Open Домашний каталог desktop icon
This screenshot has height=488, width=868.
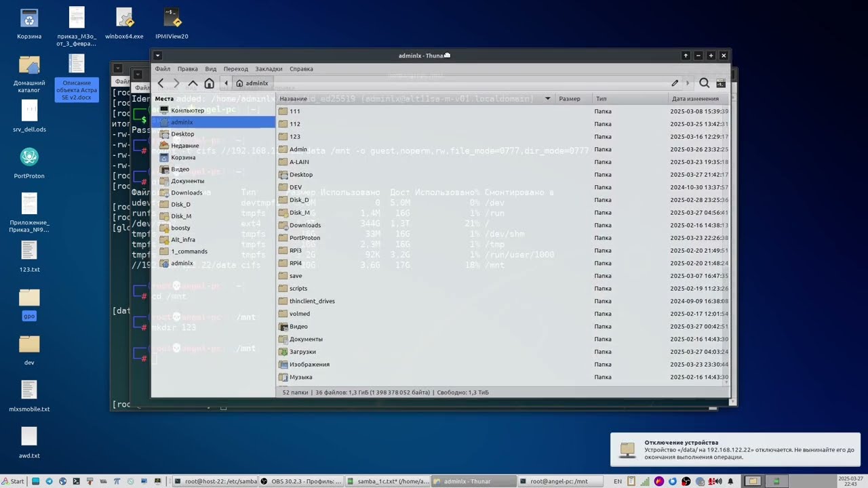point(29,74)
